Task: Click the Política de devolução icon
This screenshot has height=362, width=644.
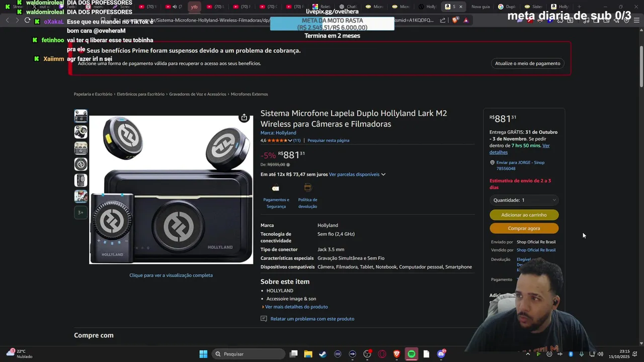Action: point(307,188)
